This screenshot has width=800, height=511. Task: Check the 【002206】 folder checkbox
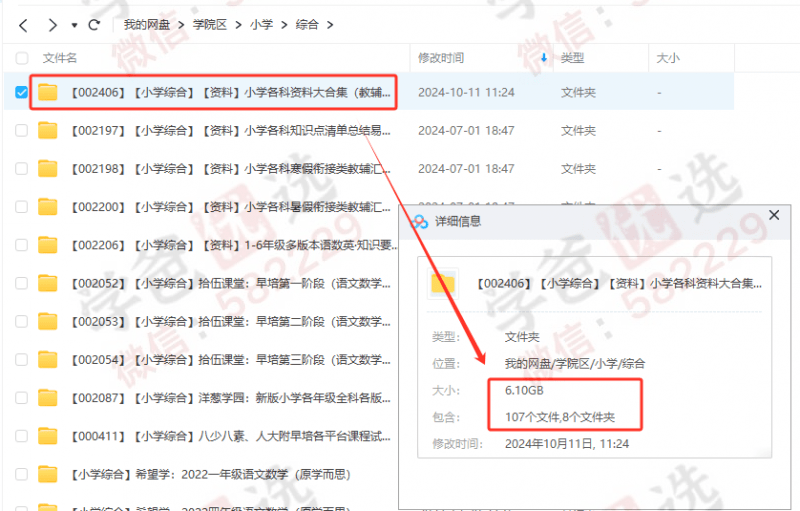click(21, 245)
